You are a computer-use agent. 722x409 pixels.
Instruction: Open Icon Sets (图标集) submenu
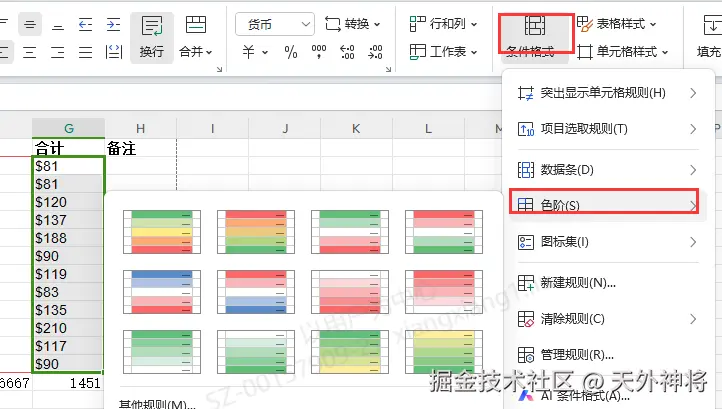pyautogui.click(x=608, y=242)
